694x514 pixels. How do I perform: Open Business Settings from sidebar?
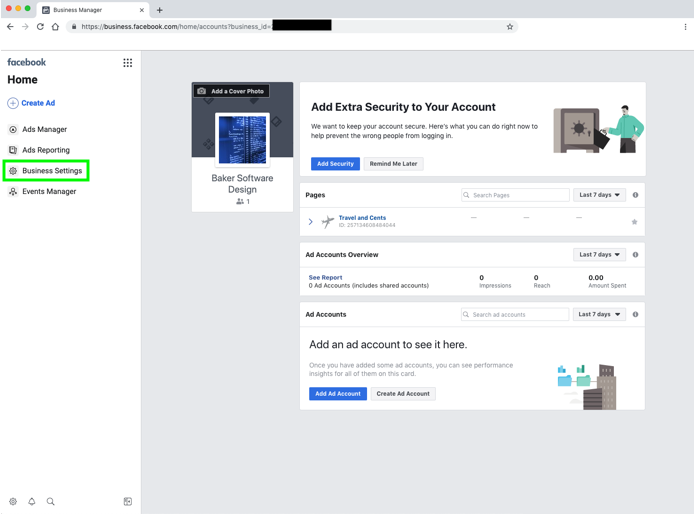(46, 170)
